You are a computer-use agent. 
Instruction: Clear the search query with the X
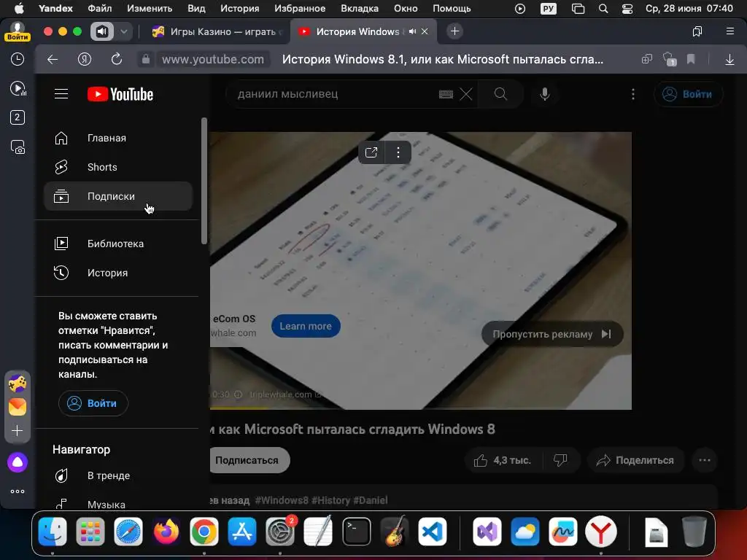tap(466, 94)
